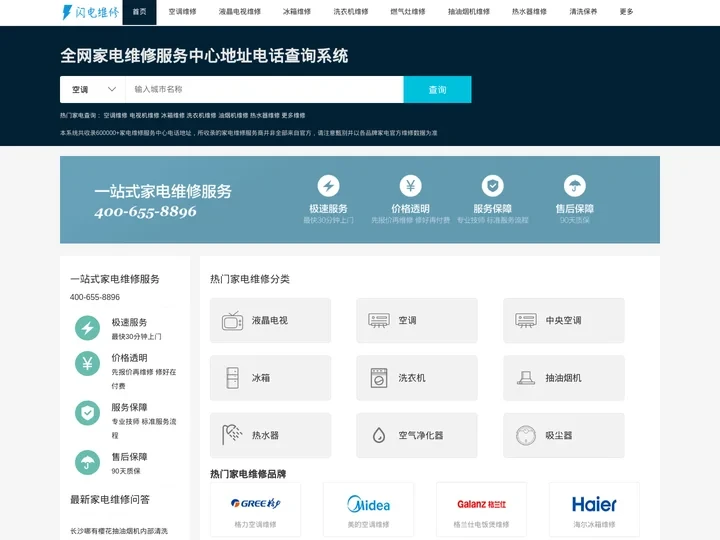This screenshot has width=720, height=540.
Task: Click sidebar green 价格透明 yen icon
Action: [87, 364]
